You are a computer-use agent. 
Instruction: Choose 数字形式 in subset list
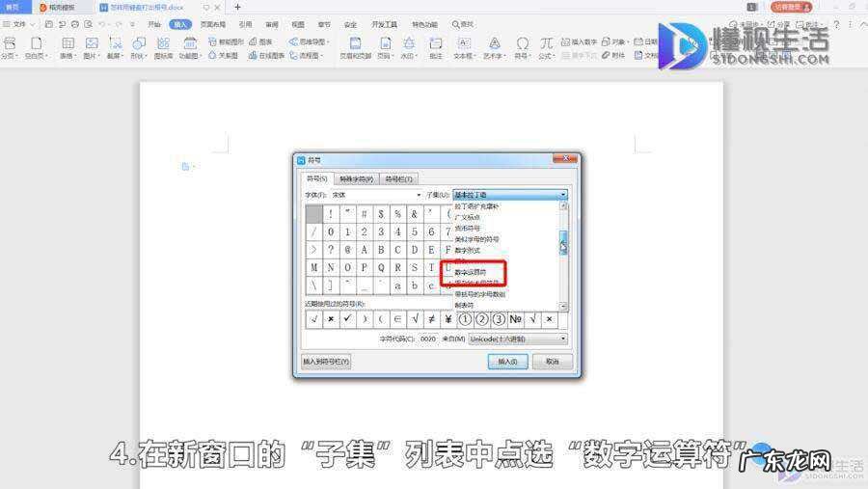[467, 251]
